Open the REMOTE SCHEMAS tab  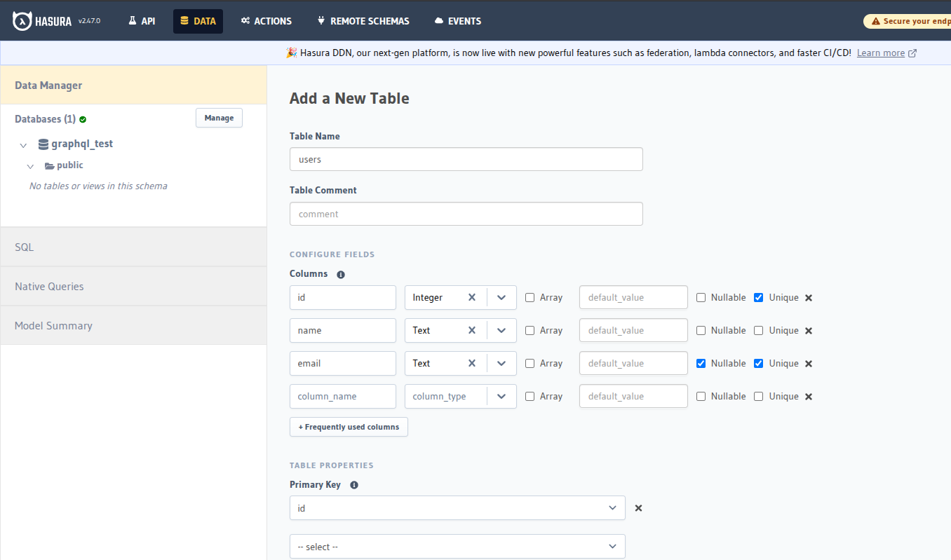[x=363, y=21]
